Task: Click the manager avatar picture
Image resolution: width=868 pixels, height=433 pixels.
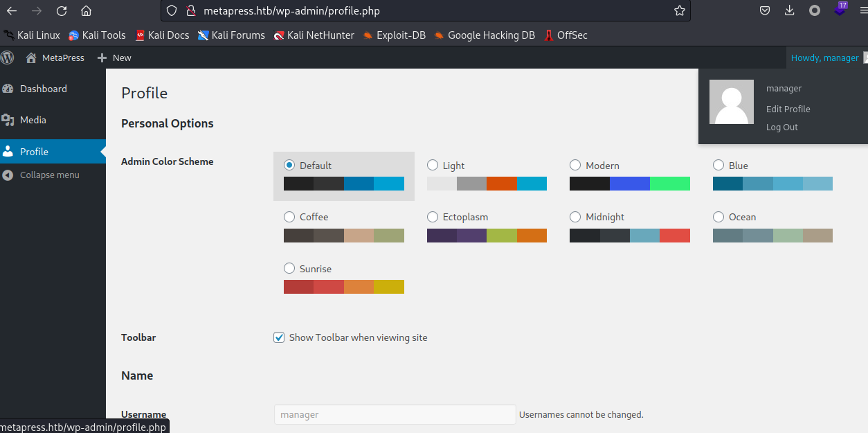Action: 732,102
